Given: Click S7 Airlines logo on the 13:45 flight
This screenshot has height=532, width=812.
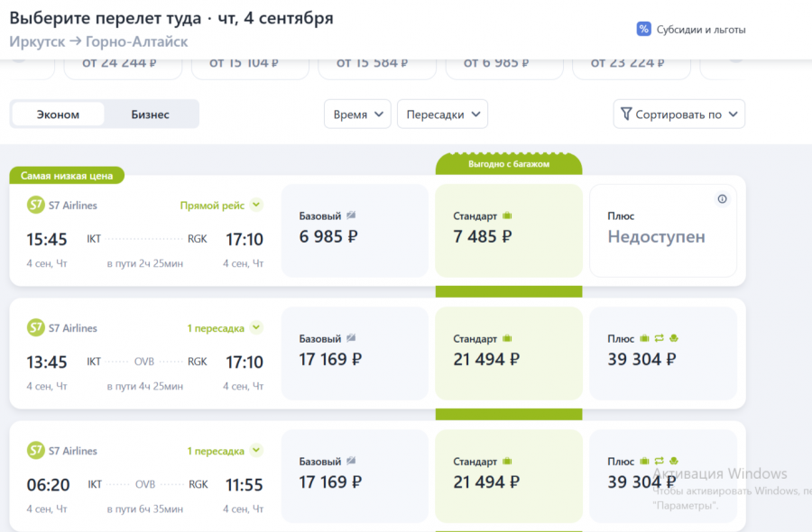Looking at the screenshot, I should coord(36,328).
